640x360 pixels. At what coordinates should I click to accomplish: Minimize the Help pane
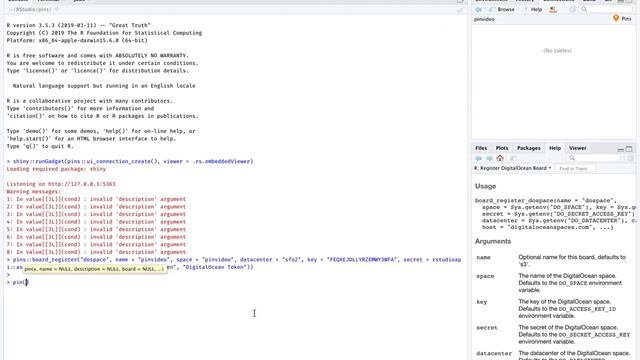point(620,149)
